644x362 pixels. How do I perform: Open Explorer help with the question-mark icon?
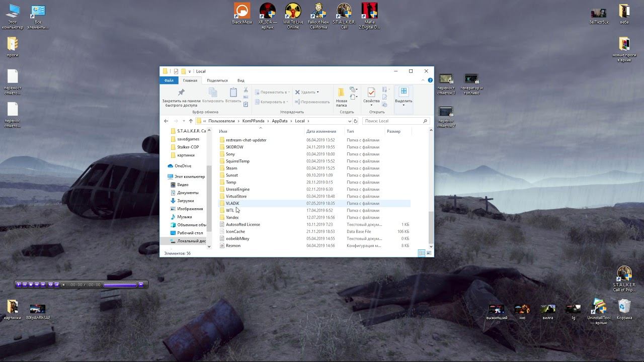click(430, 80)
